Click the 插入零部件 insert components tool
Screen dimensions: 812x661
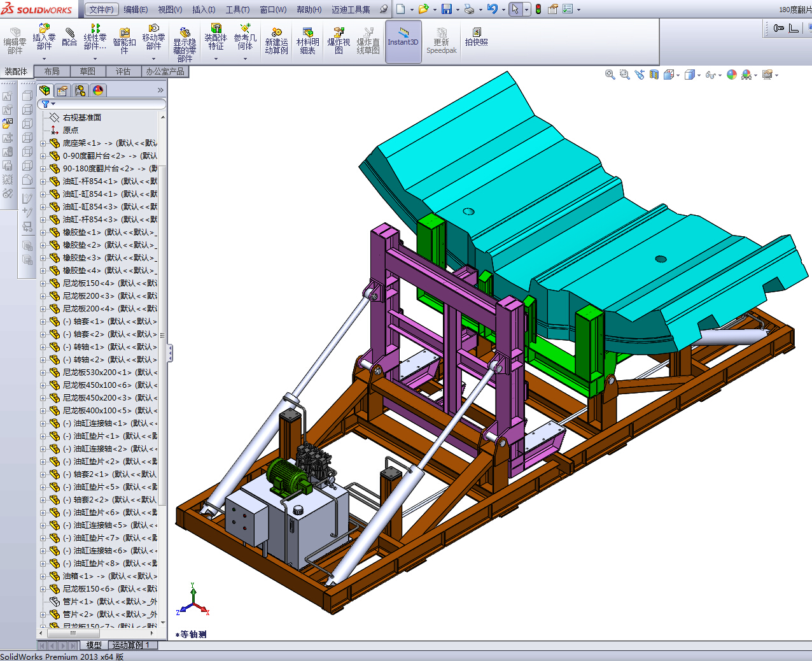44,38
